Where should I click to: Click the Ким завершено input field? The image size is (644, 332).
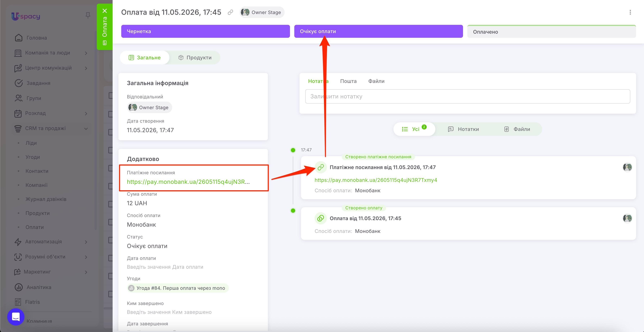(169, 312)
